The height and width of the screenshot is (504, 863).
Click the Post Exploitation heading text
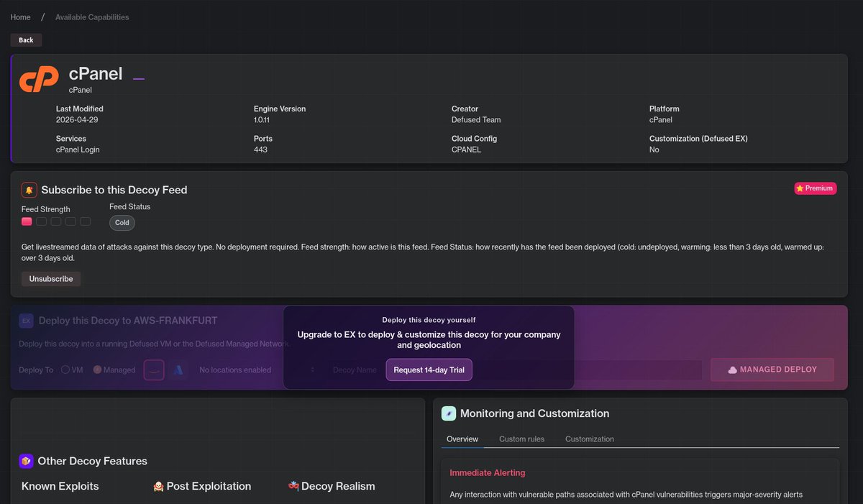209,486
